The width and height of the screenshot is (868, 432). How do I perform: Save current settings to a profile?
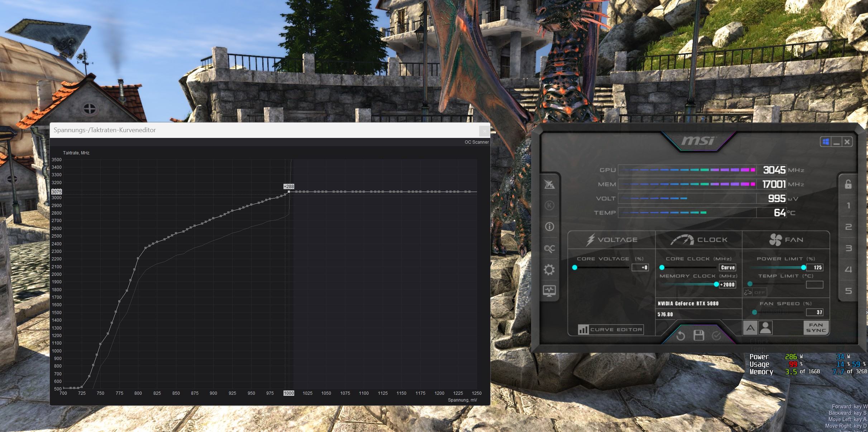pyautogui.click(x=698, y=336)
